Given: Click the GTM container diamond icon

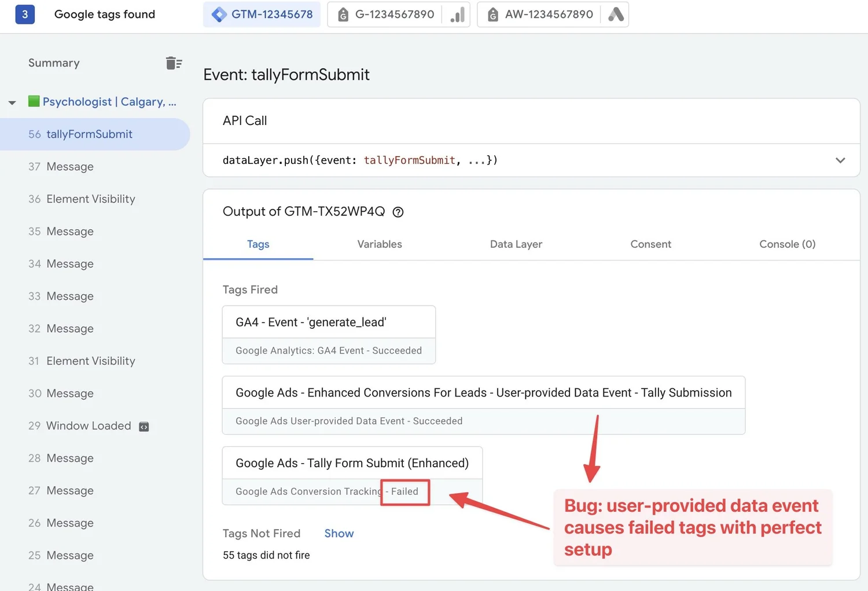Looking at the screenshot, I should coord(219,14).
